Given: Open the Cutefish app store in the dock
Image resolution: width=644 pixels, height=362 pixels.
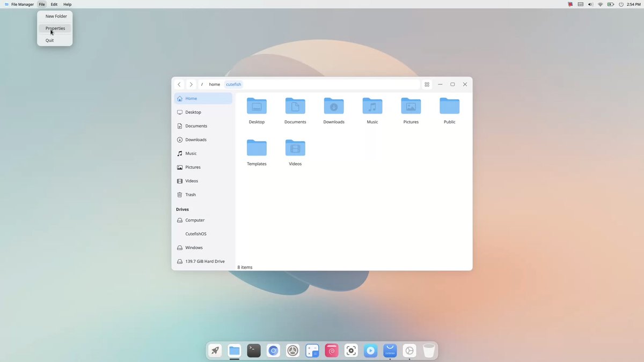Looking at the screenshot, I should [x=390, y=351].
